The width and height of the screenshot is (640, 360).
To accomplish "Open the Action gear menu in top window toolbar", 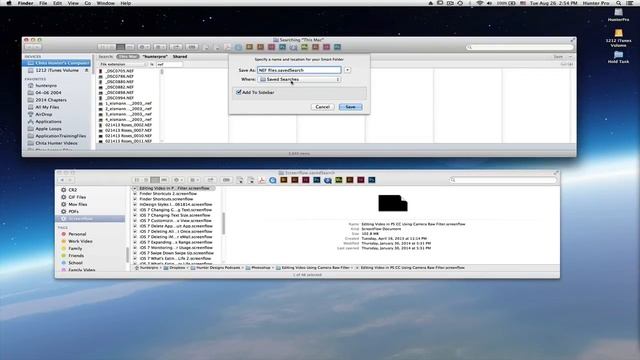I will coord(144,47).
